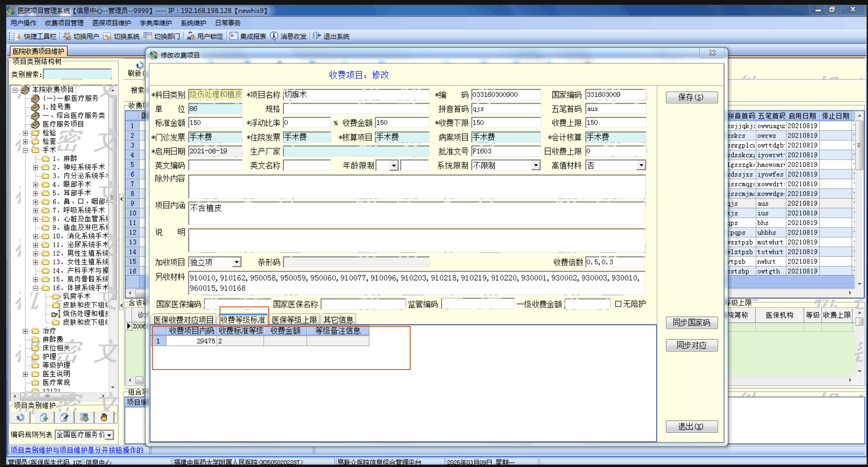This screenshot has height=467, width=868.
Task: Expand the 检验 tree node
Action: 25,133
